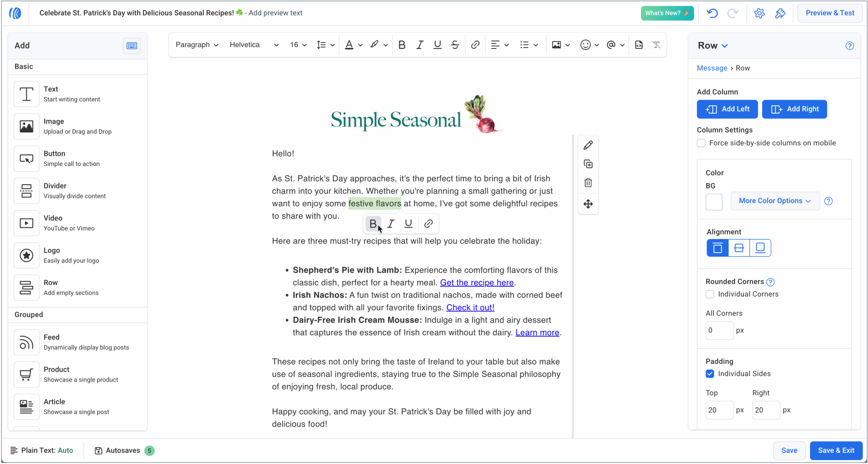Click the Strikethrough icon in the top toolbar
Image resolution: width=868 pixels, height=464 pixels.
tap(455, 45)
